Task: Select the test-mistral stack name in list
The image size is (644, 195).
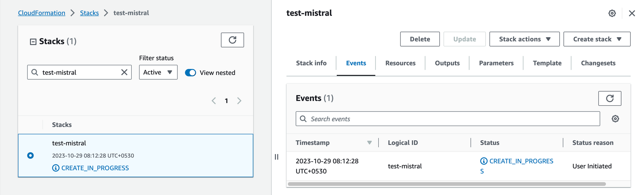Action: click(69, 143)
